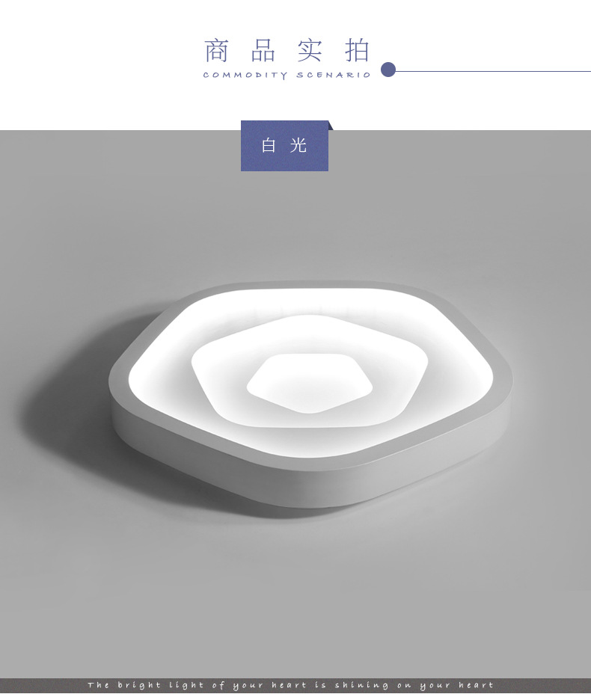Select the 白光 blue label tag
This screenshot has width=591, height=700.
click(284, 146)
